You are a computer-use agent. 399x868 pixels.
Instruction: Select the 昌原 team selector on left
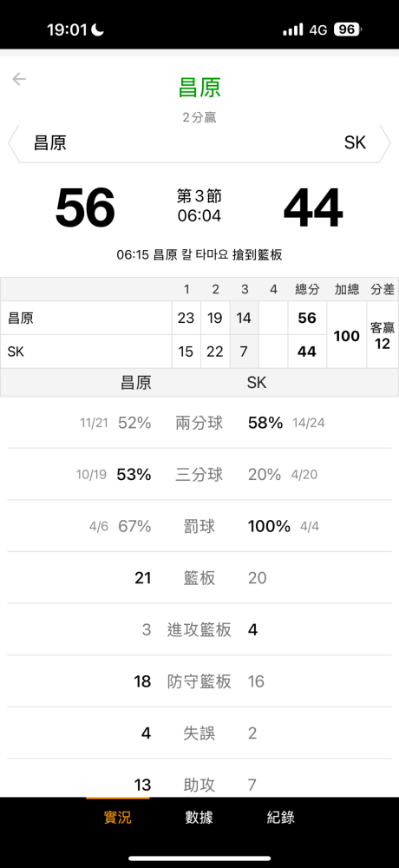50,143
